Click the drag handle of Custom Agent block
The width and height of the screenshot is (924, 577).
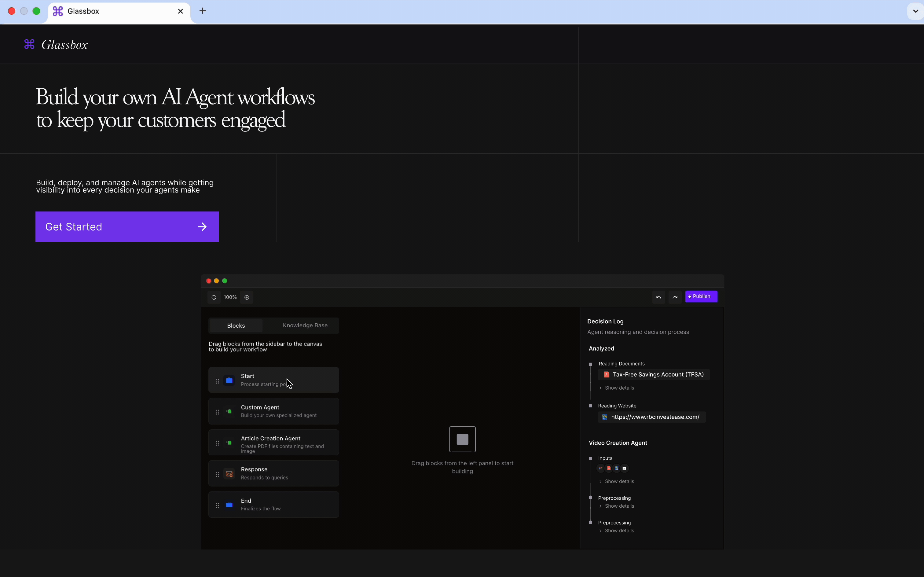(218, 412)
